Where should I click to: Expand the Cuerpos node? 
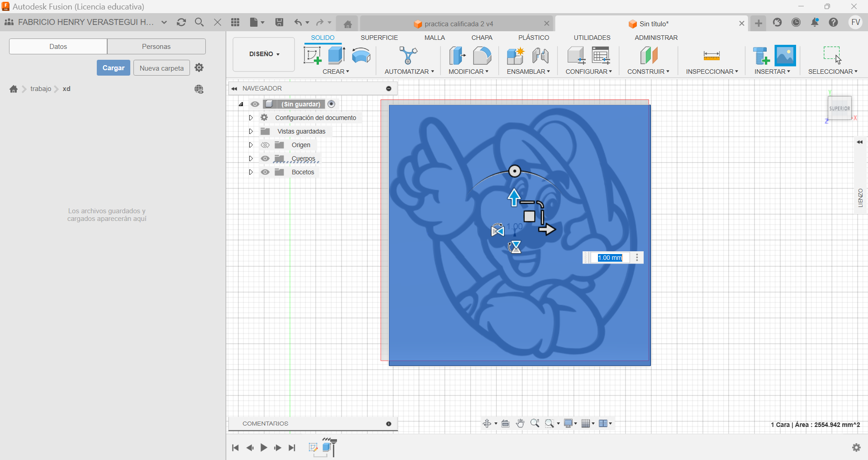pos(251,158)
